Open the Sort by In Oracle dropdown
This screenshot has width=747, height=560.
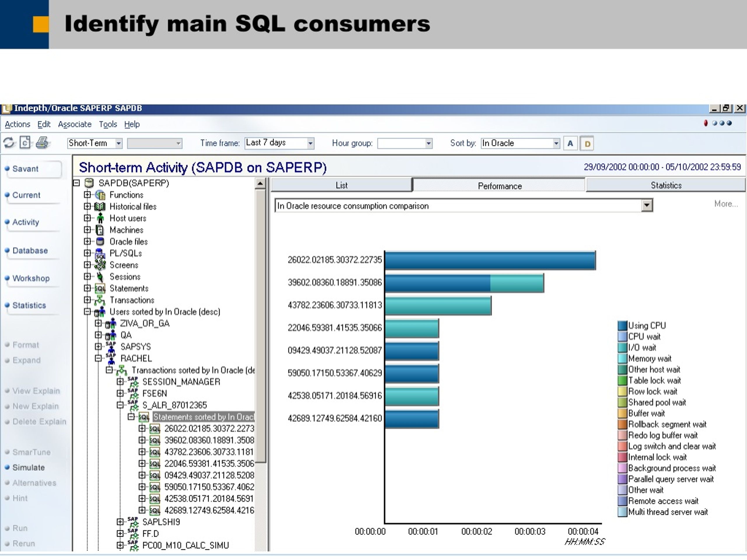point(556,143)
